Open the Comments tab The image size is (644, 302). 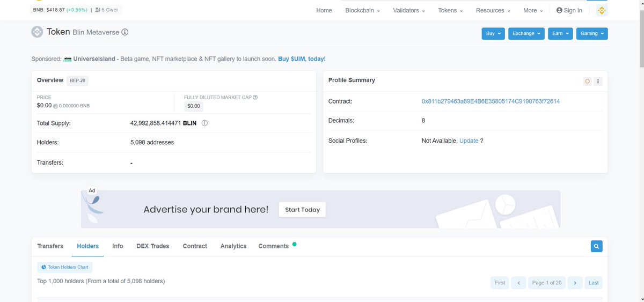click(x=274, y=246)
